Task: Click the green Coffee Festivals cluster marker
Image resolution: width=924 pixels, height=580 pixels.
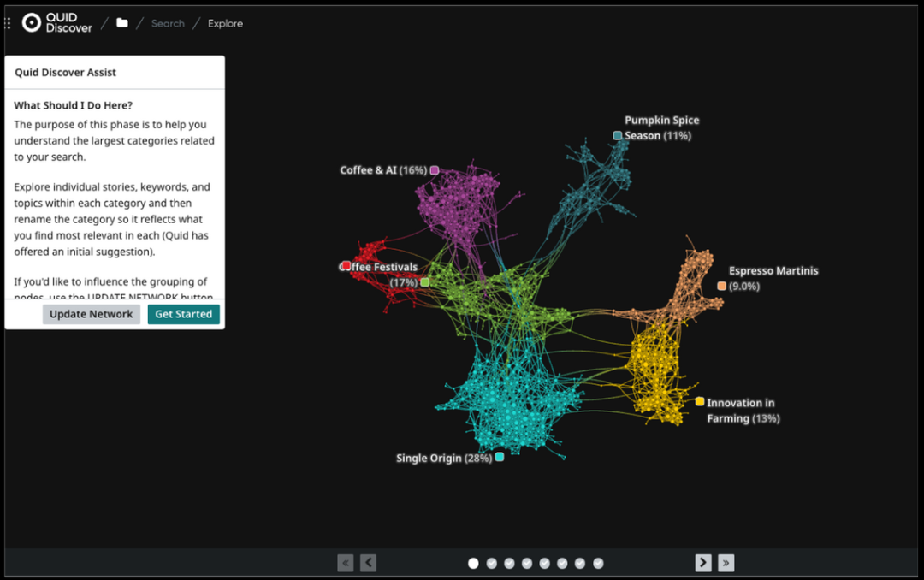Action: pos(425,282)
